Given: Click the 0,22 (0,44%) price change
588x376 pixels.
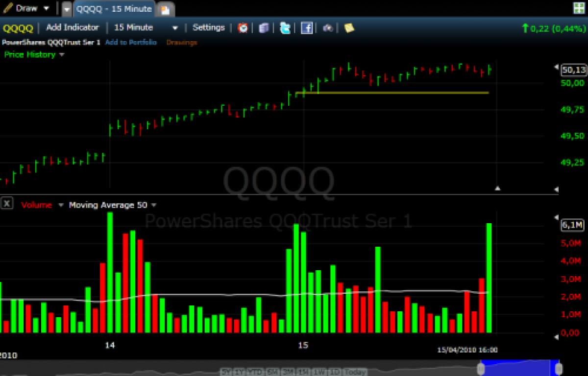Looking at the screenshot, I should (x=554, y=28).
